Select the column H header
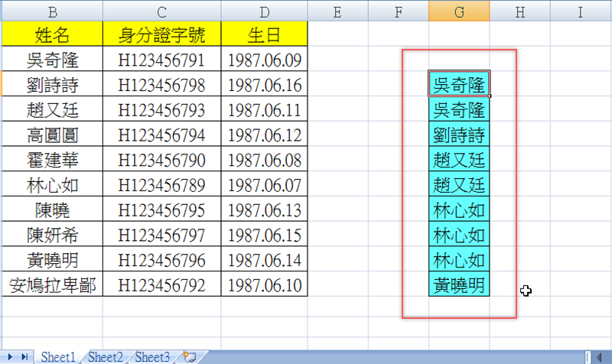The image size is (612, 364). (x=520, y=11)
